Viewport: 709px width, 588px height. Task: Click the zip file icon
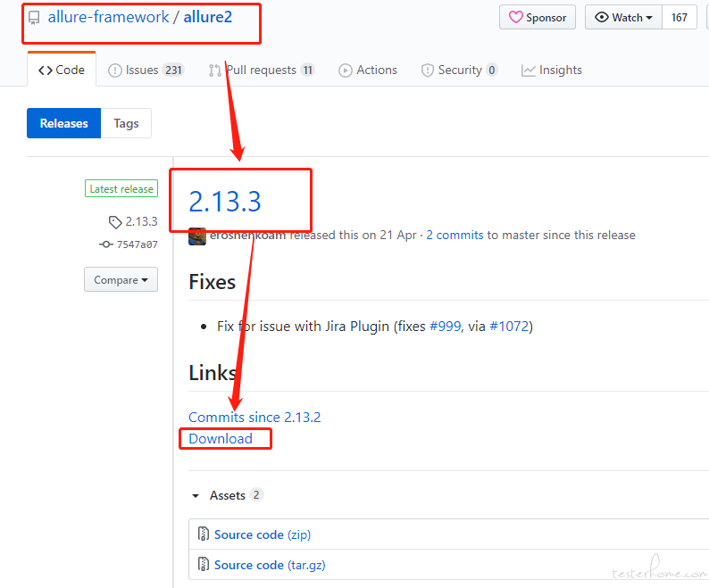204,534
